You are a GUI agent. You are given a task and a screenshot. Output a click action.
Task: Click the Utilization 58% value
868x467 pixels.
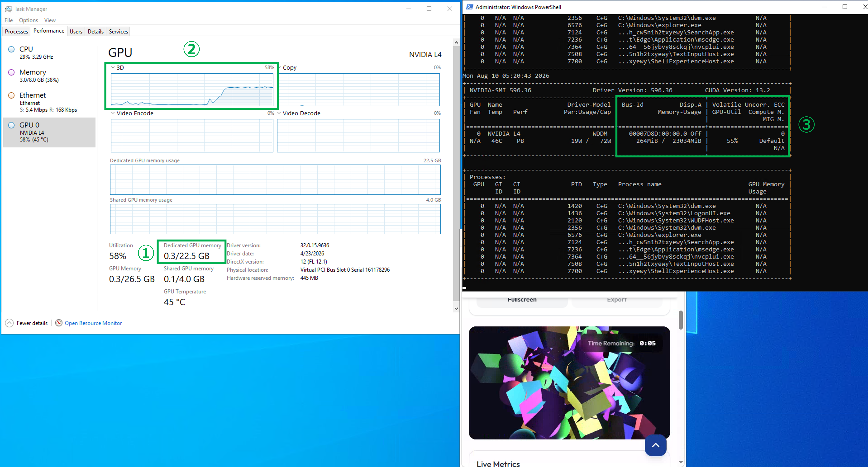point(118,256)
